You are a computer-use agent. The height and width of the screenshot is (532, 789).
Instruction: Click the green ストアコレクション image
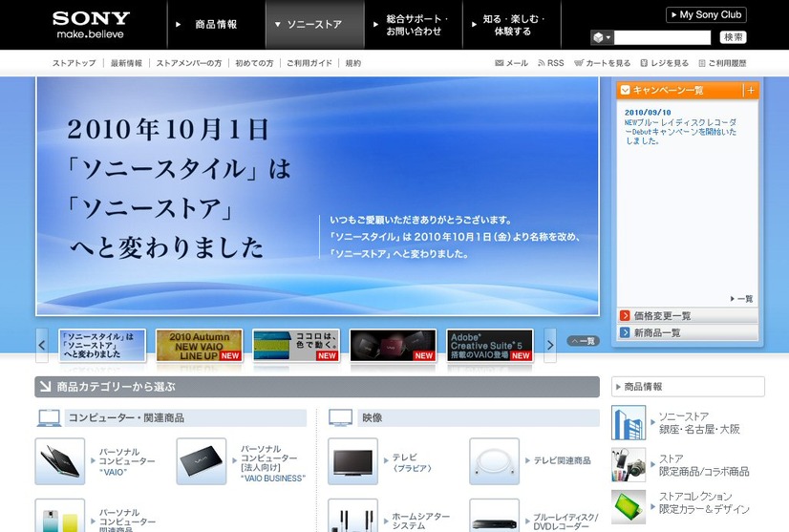coord(629,507)
